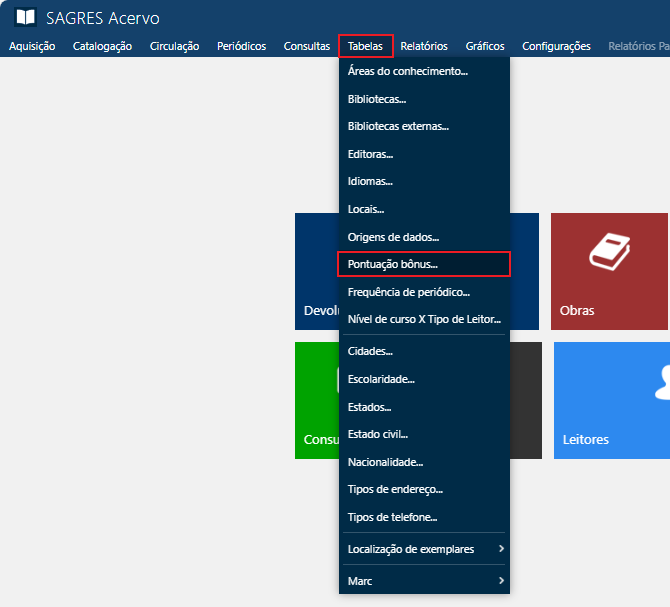Open the Tabelas menu
The width and height of the screenshot is (670, 607).
[x=365, y=46]
